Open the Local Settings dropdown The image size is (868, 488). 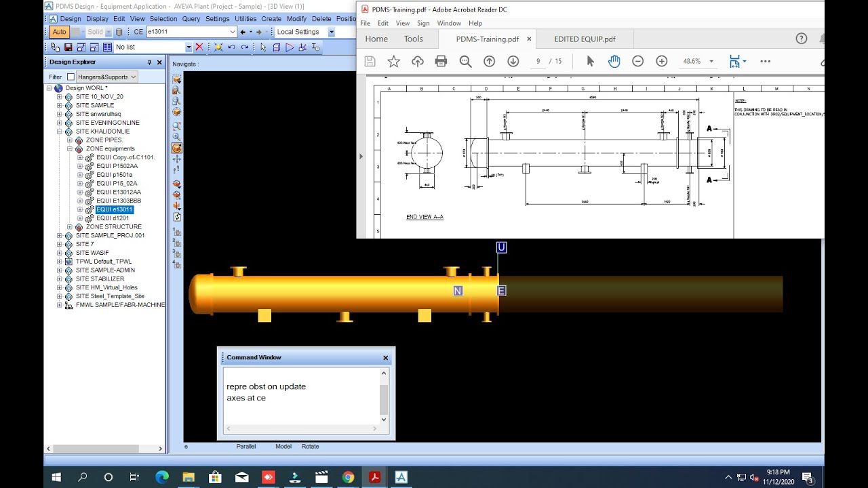point(332,32)
